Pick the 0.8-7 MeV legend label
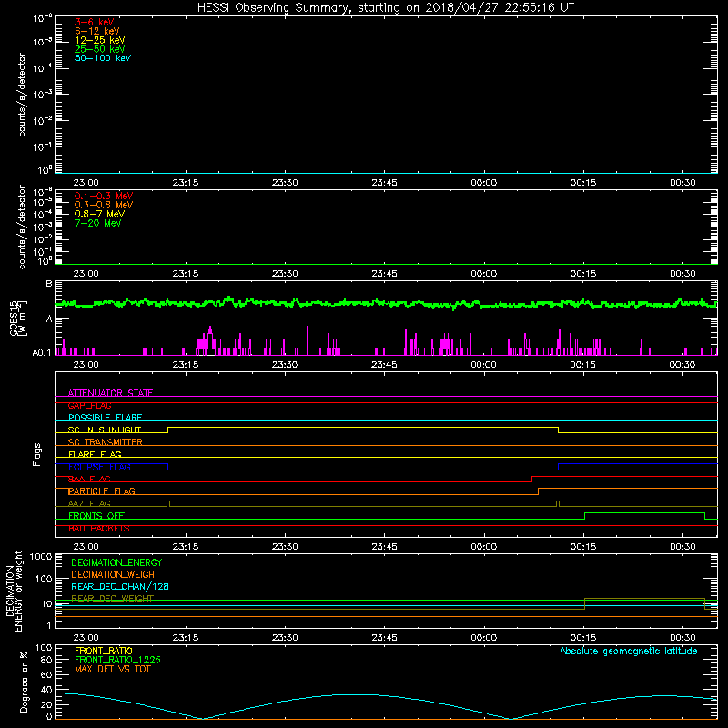This screenshot has width=728, height=728. tap(99, 214)
